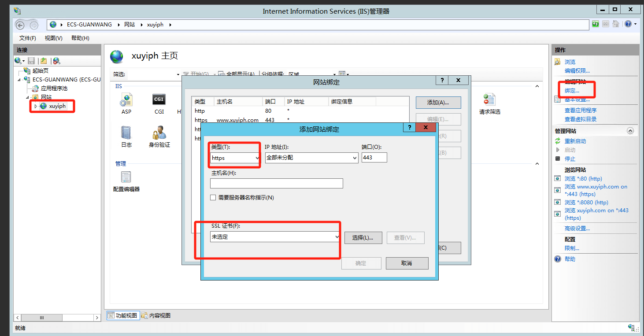Click the 高级设置... link
The height and width of the screenshot is (336, 644).
[x=577, y=229]
